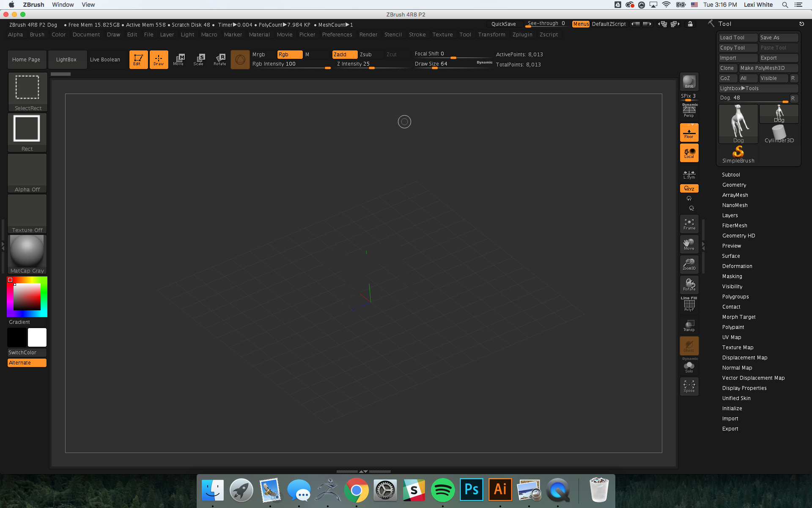Expand the FiberMesh subpalette
812x508 pixels.
tap(735, 226)
